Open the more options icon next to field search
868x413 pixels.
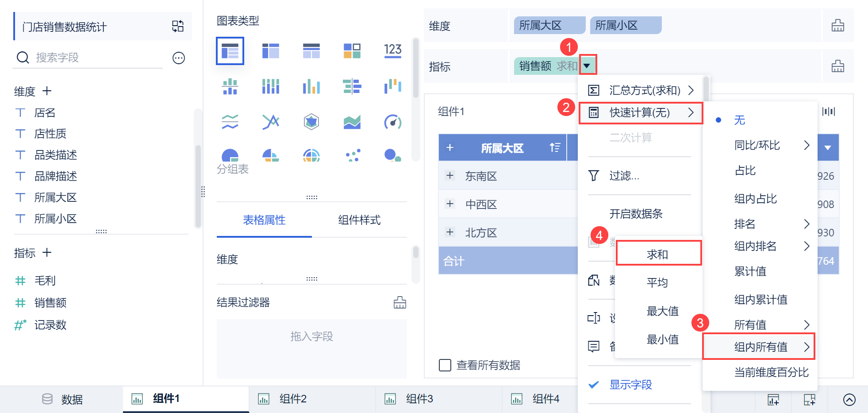179,58
